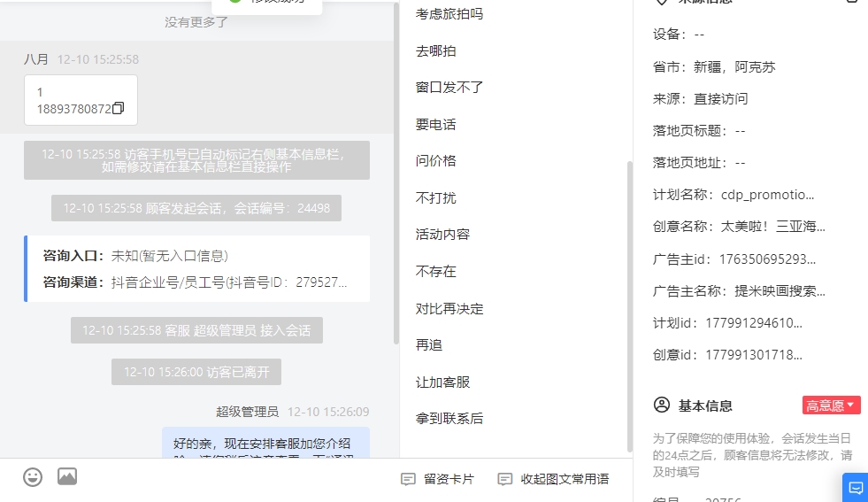This screenshot has height=502, width=868.
Task: Click the chat history scrollbar
Action: click(x=396, y=174)
